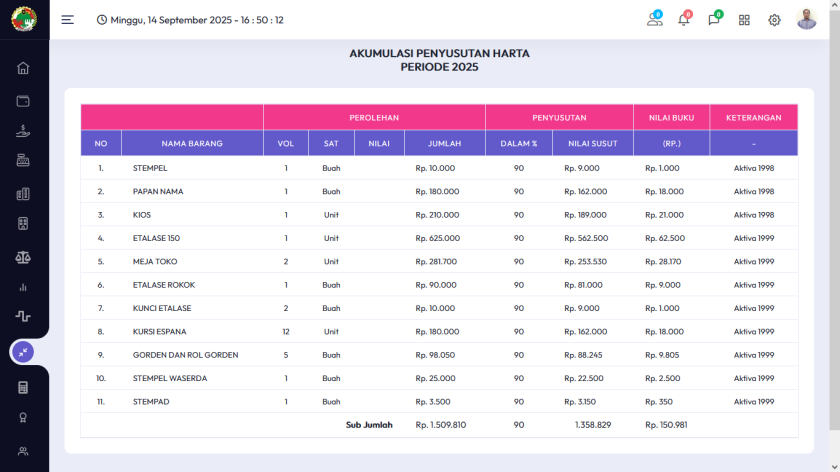Open the bar chart icon in sidebar
This screenshot has height=472, width=840.
[23, 287]
